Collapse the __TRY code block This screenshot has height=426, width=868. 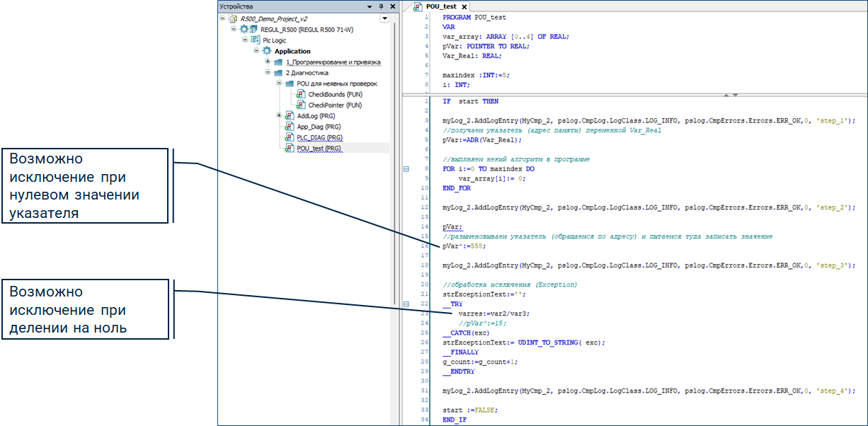tap(406, 304)
